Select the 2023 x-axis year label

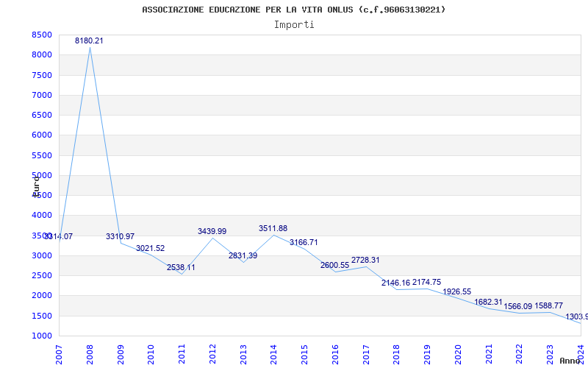[550, 355]
